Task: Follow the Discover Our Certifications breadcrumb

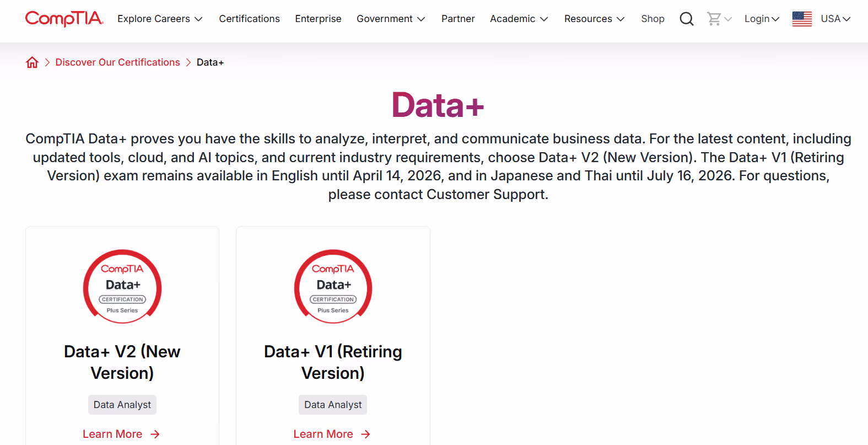Action: tap(117, 62)
